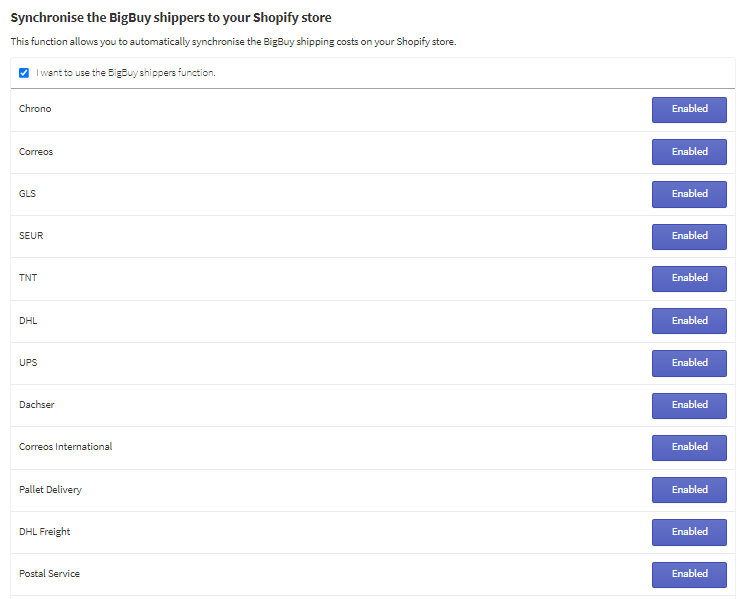Disable the Dachser shipper
The image size is (747, 599).
pos(689,405)
